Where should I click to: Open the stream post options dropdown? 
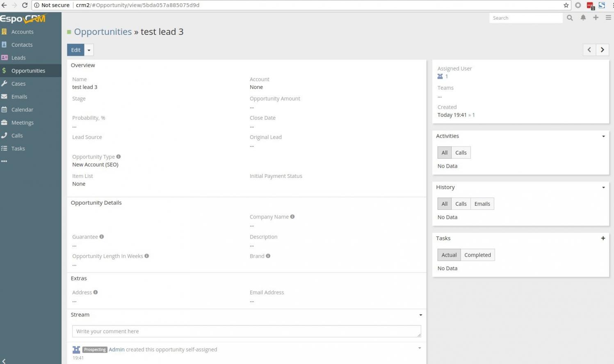[x=420, y=348]
